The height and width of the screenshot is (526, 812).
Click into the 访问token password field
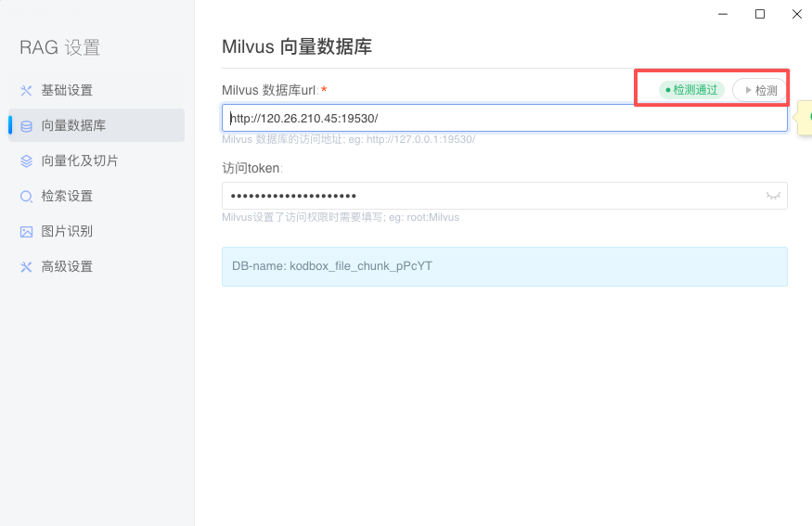492,196
